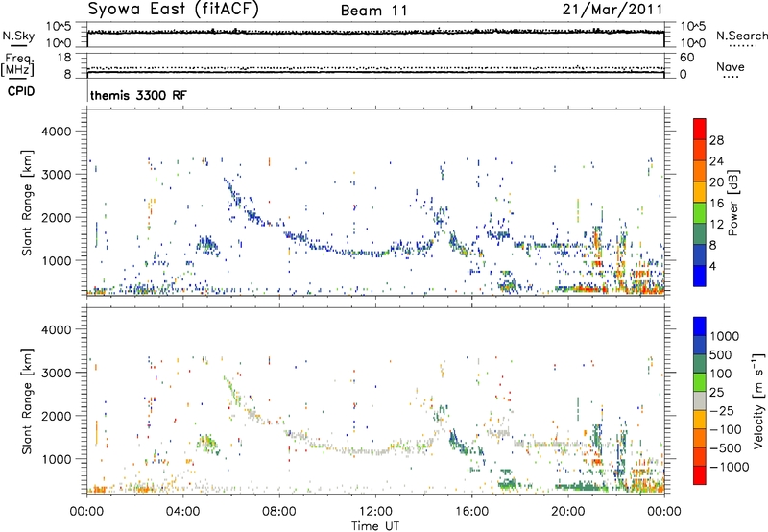Click the 'CPID' row label
This screenshot has height=532, width=768.
point(21,91)
